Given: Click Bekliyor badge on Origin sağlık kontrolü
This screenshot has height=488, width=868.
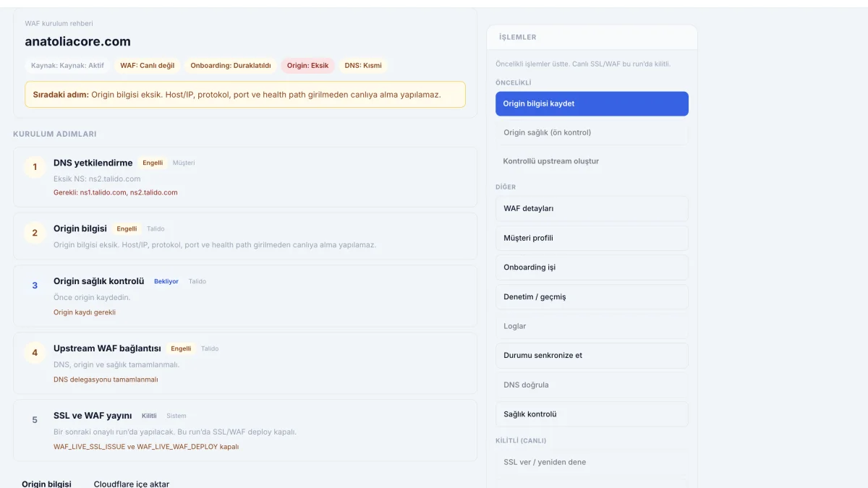Looking at the screenshot, I should [x=166, y=281].
